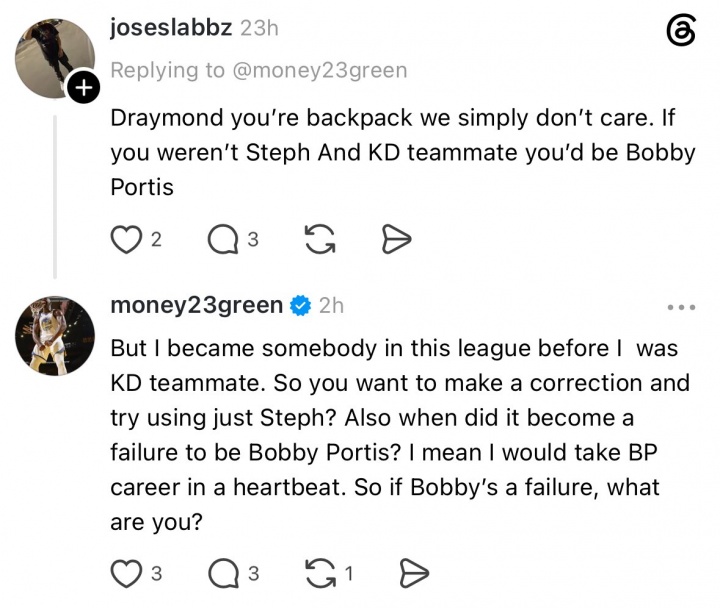The height and width of the screenshot is (608, 720).
Task: Open money23green profile via username
Action: pyautogui.click(x=197, y=306)
